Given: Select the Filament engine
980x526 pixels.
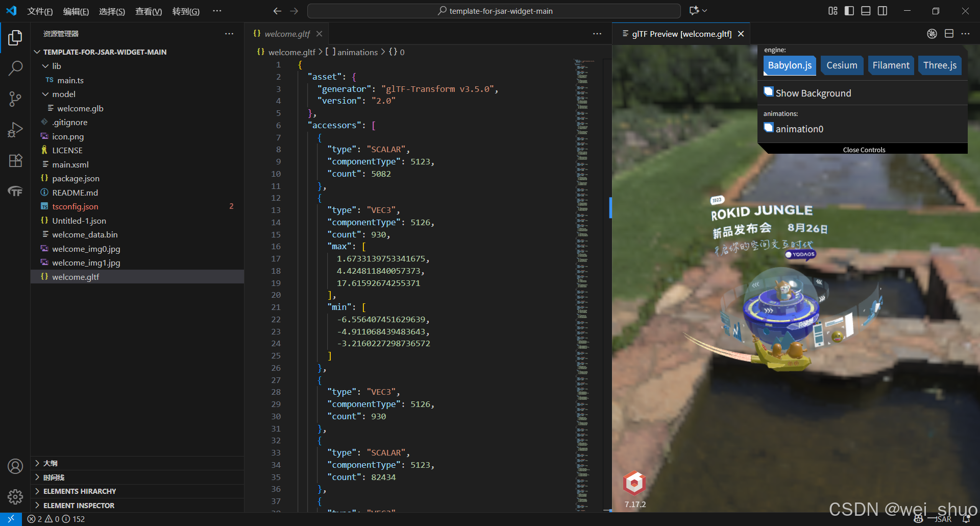Looking at the screenshot, I should coord(891,65).
